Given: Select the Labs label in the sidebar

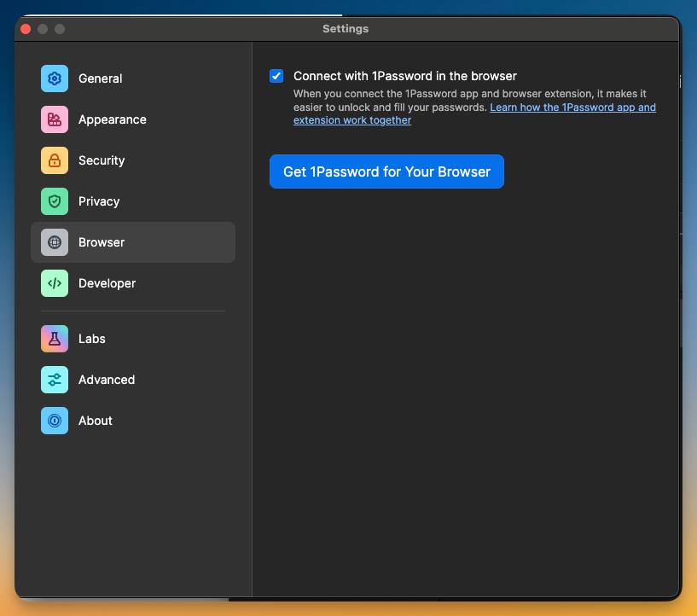Looking at the screenshot, I should click(x=92, y=339).
